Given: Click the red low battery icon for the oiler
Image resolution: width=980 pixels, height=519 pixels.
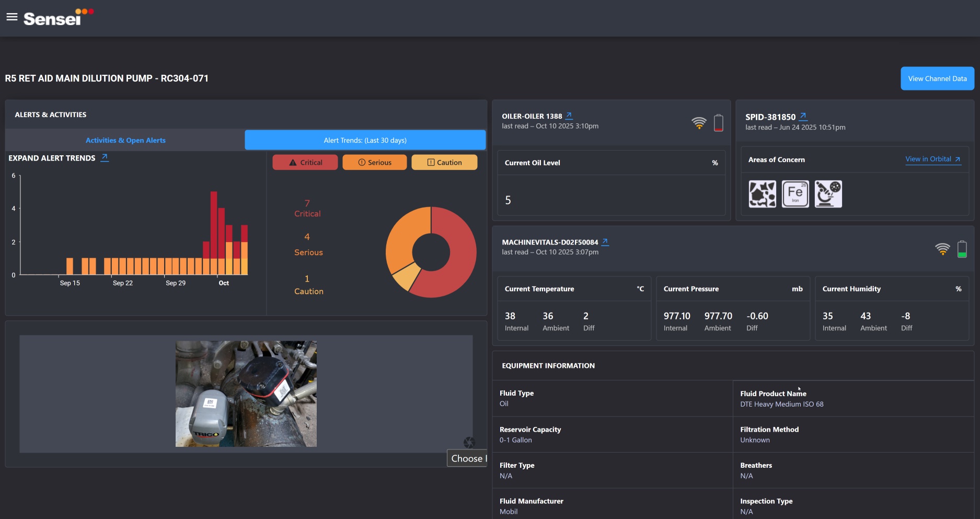Looking at the screenshot, I should click(719, 123).
